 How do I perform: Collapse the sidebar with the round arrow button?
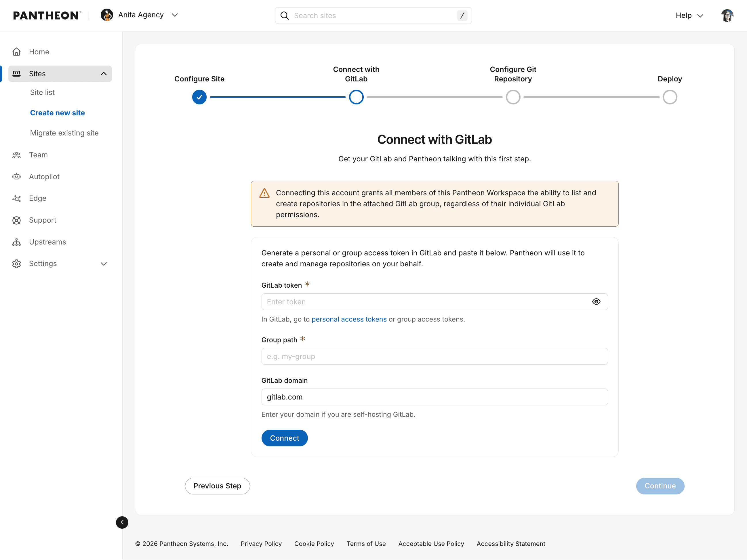pyautogui.click(x=122, y=523)
